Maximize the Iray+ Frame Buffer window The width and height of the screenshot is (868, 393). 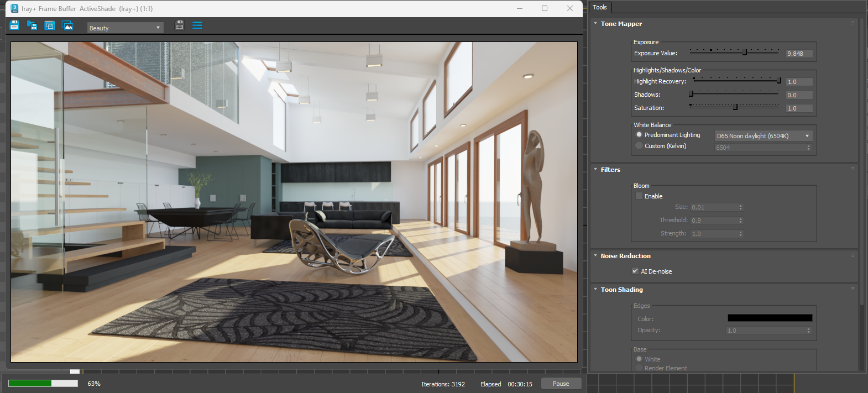545,8
